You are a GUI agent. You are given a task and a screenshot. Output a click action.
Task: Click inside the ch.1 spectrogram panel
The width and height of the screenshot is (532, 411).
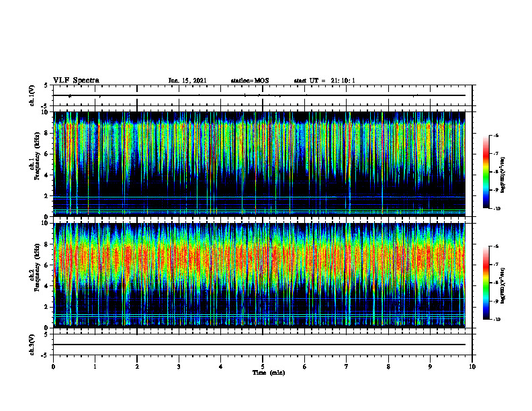pyautogui.click(x=259, y=164)
